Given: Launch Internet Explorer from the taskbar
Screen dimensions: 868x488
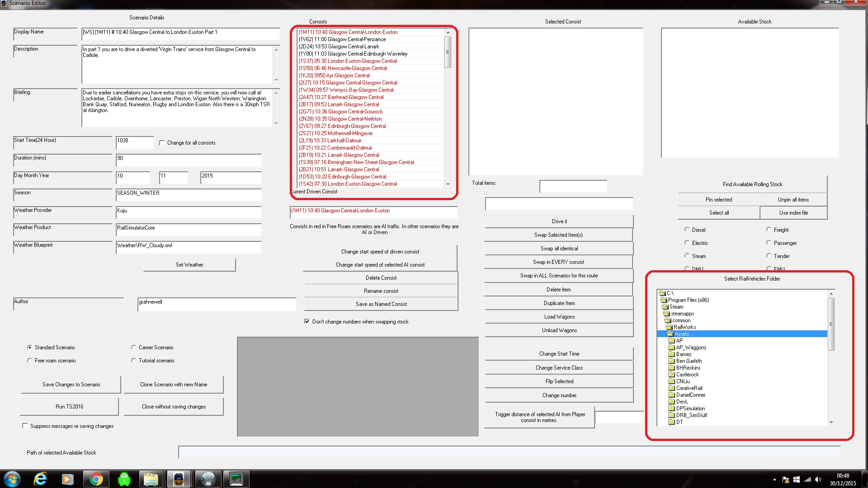Looking at the screenshot, I should (x=41, y=479).
